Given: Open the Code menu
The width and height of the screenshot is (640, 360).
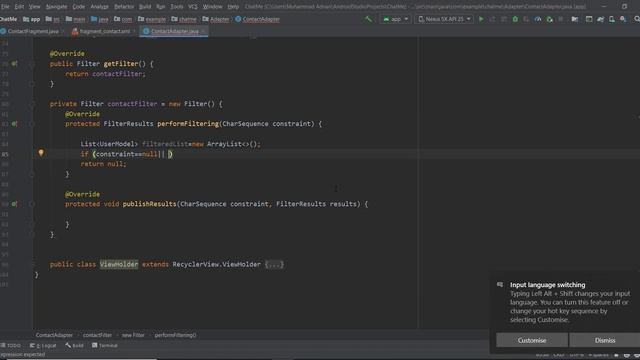Looking at the screenshot, I should (78, 7).
